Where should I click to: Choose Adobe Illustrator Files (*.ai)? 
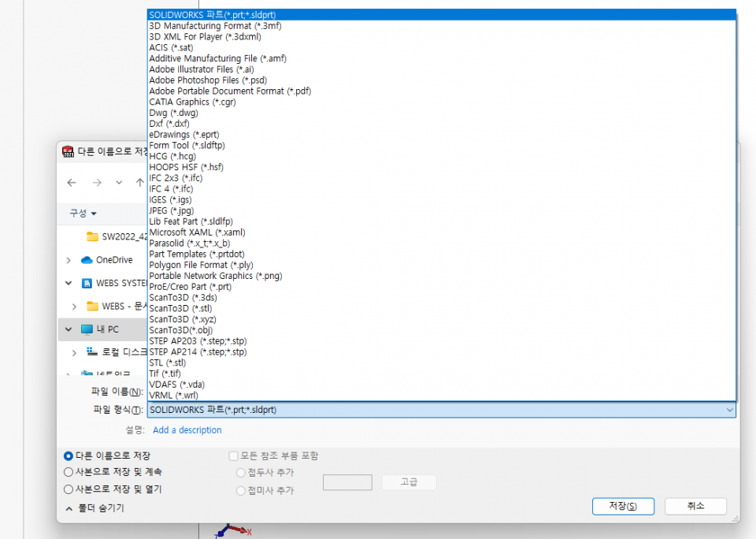442,69
